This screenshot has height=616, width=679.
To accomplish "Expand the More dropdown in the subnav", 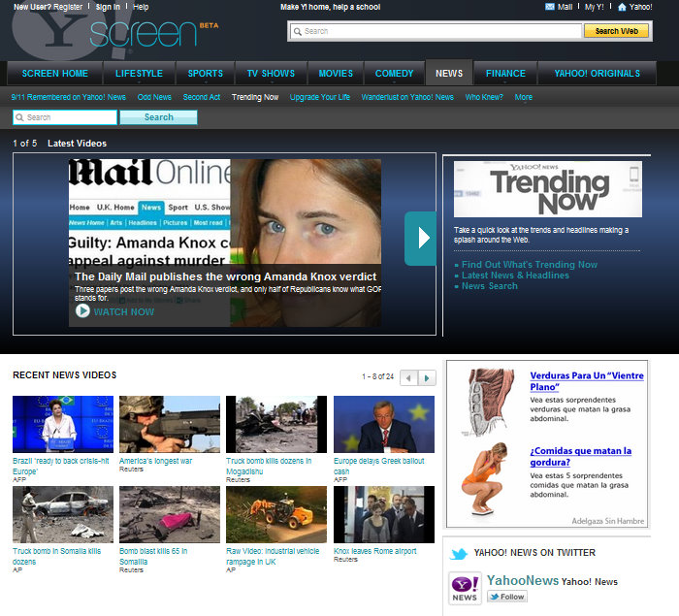I will 524,97.
